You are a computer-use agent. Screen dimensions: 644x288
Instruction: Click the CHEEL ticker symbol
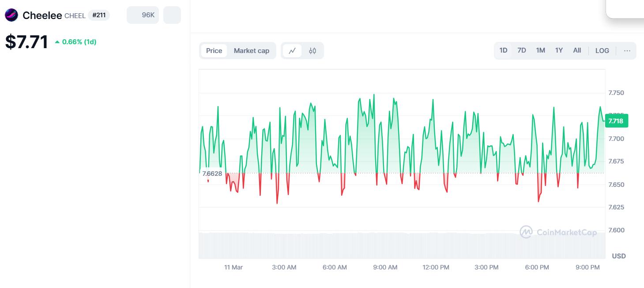(75, 16)
